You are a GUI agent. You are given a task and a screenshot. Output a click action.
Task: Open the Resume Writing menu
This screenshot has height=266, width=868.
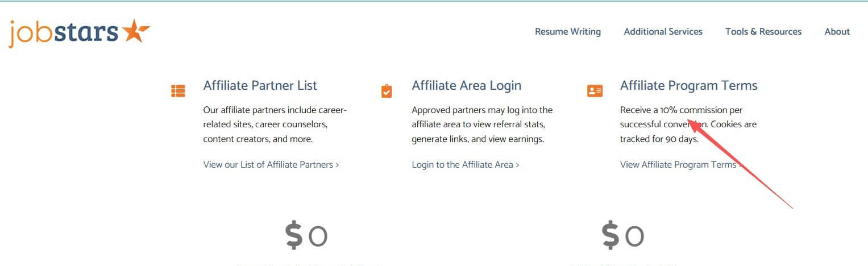tap(568, 32)
